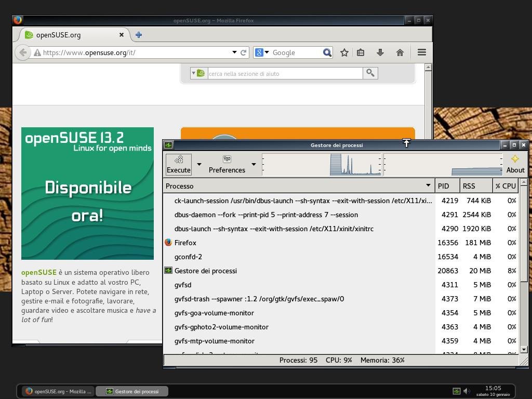
Task: Switch to openSUSE.org Mozilla taskbar button
Action: [x=58, y=391]
